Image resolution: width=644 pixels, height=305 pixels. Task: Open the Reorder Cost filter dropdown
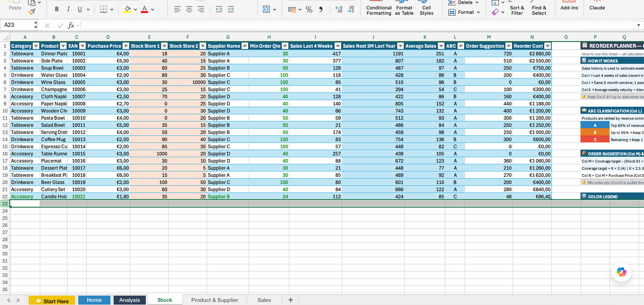pyautogui.click(x=548, y=46)
